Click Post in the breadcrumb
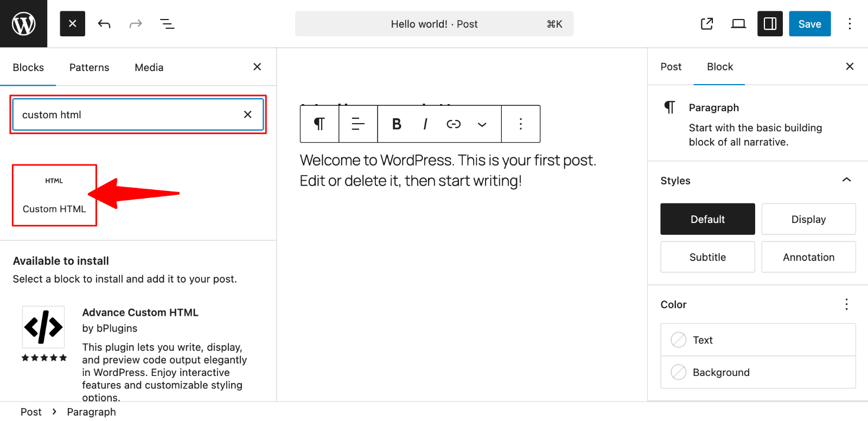The image size is (868, 421). pos(31,412)
